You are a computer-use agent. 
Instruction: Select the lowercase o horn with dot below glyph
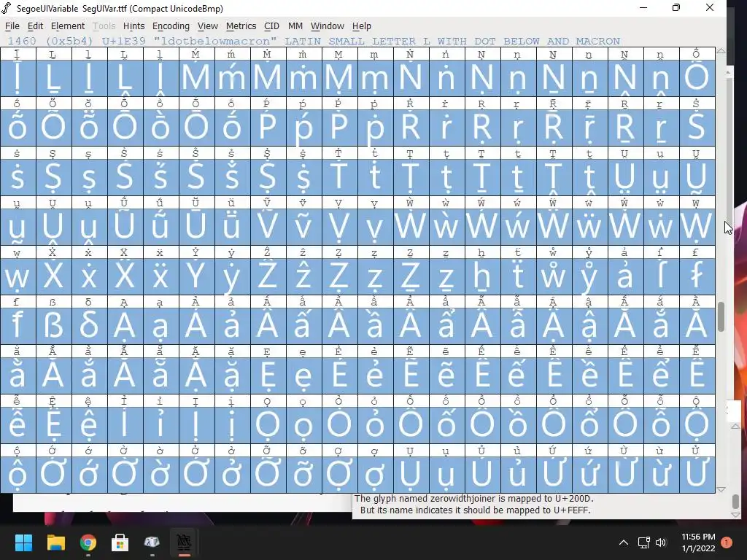coord(374,474)
